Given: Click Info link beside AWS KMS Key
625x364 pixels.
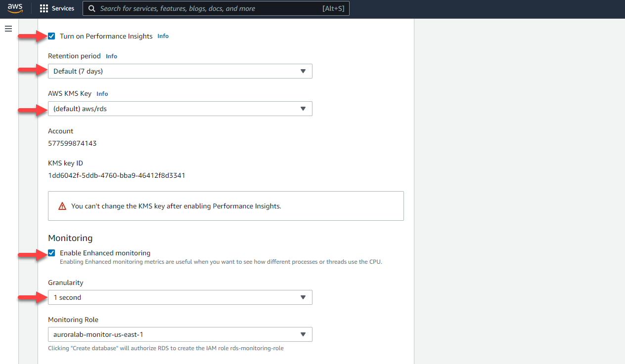Looking at the screenshot, I should [102, 94].
